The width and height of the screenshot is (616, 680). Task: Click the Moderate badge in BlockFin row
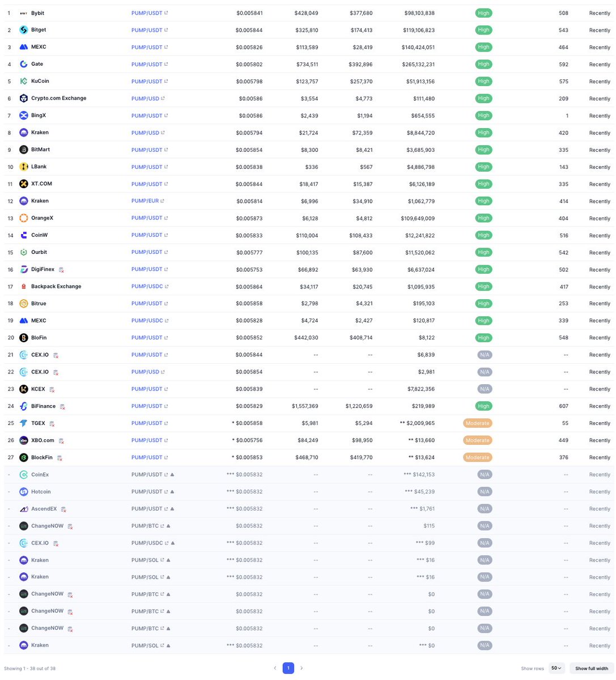477,457
